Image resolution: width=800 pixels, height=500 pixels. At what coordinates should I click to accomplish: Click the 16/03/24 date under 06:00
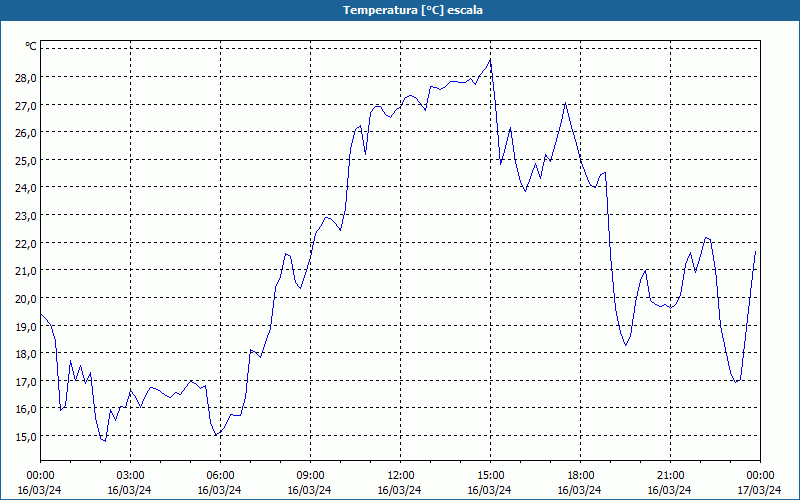coord(219,490)
